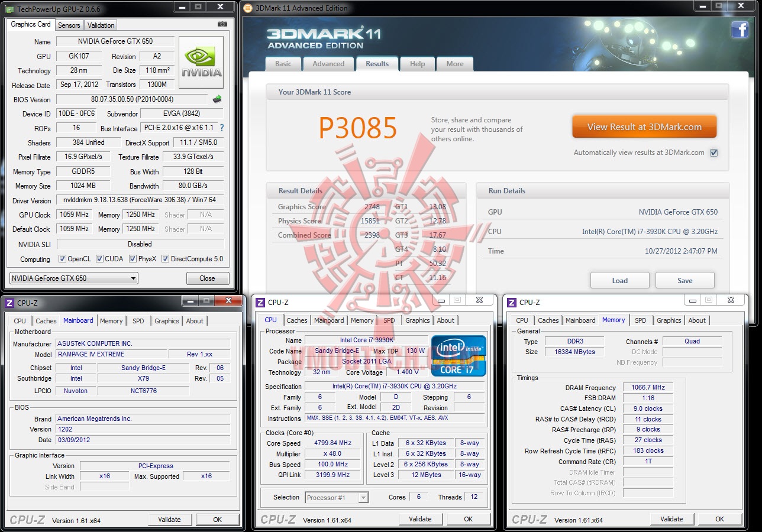
Task: Switch to the Sensors tab in GPU-Z
Action: coord(69,25)
